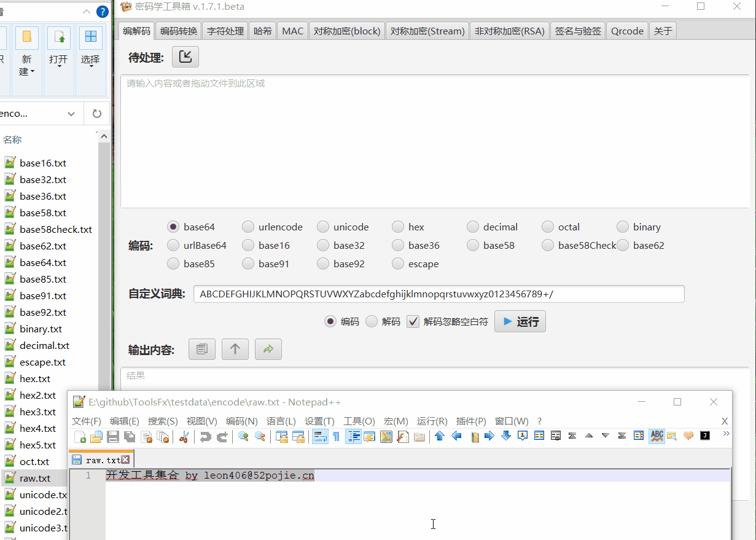The image size is (756, 540).
Task: Click the import-to-input icon next to 待处理
Action: click(185, 57)
